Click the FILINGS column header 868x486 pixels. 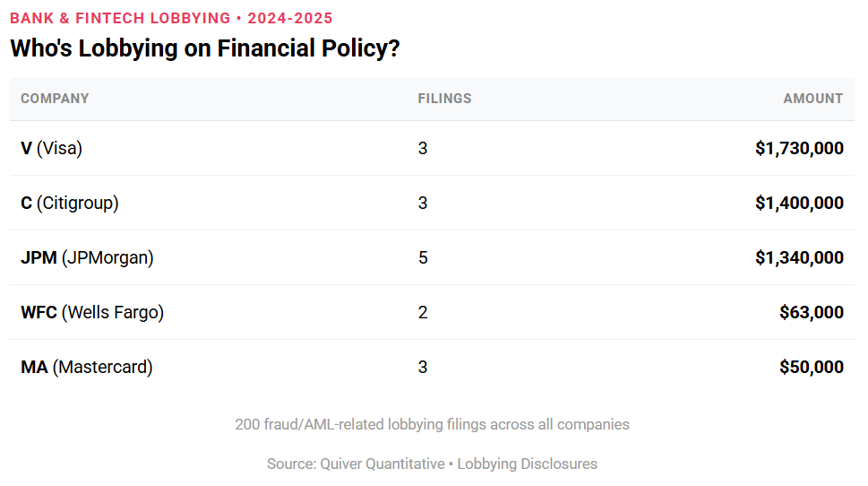tap(444, 99)
